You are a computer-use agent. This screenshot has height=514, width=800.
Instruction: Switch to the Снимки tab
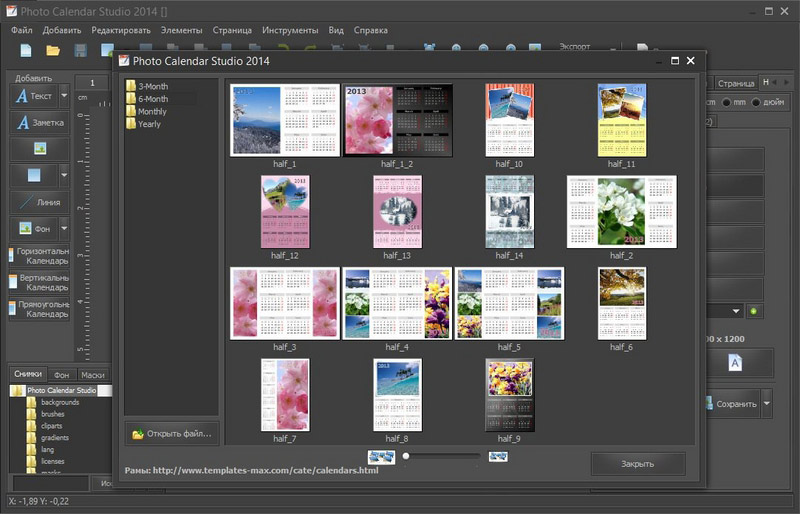pyautogui.click(x=28, y=374)
